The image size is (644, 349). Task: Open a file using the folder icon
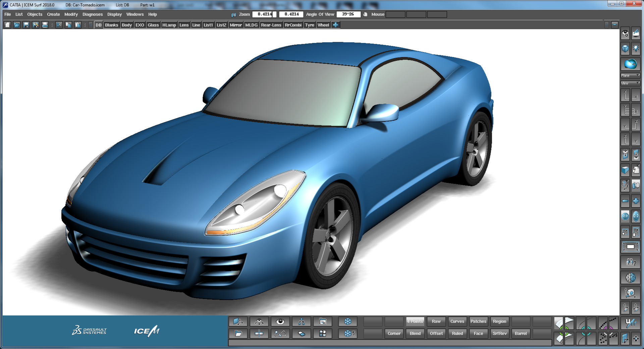coord(17,25)
